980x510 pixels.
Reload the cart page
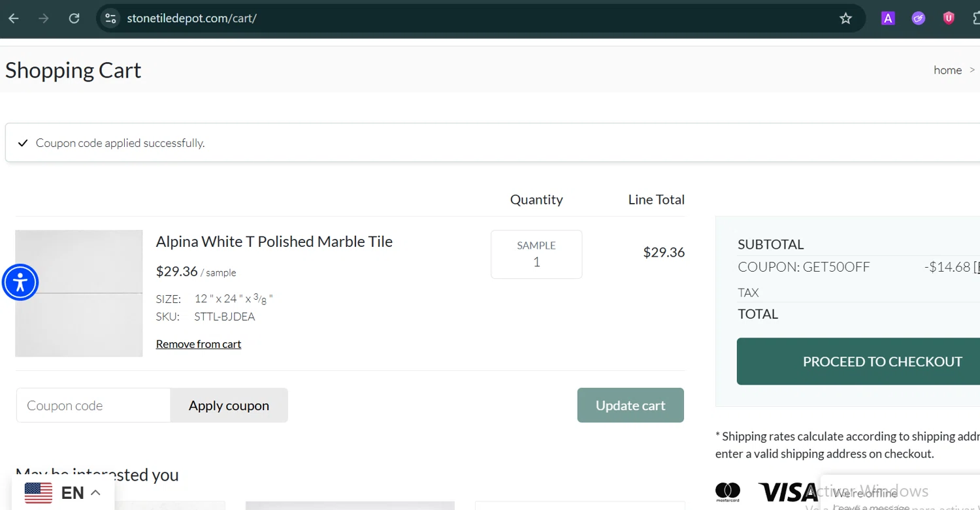coord(74,18)
